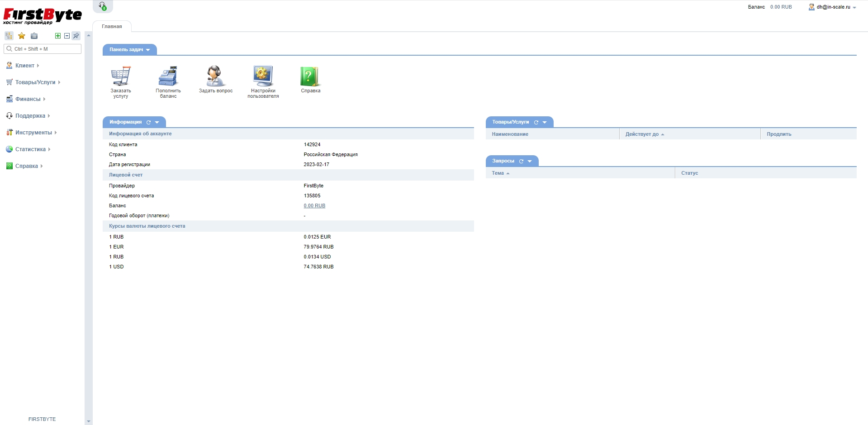Select account code value 135805
The width and height of the screenshot is (868, 425).
[x=312, y=196]
